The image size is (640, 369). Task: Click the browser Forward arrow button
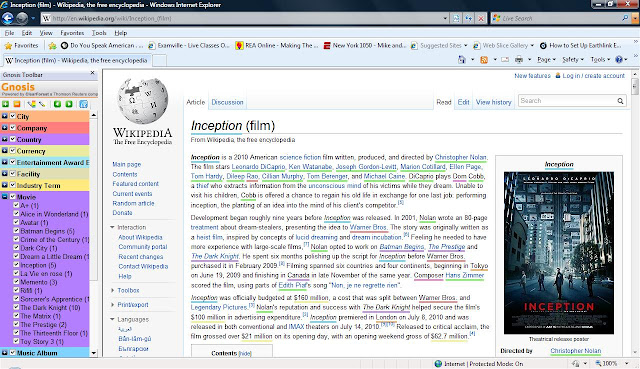tap(22, 18)
